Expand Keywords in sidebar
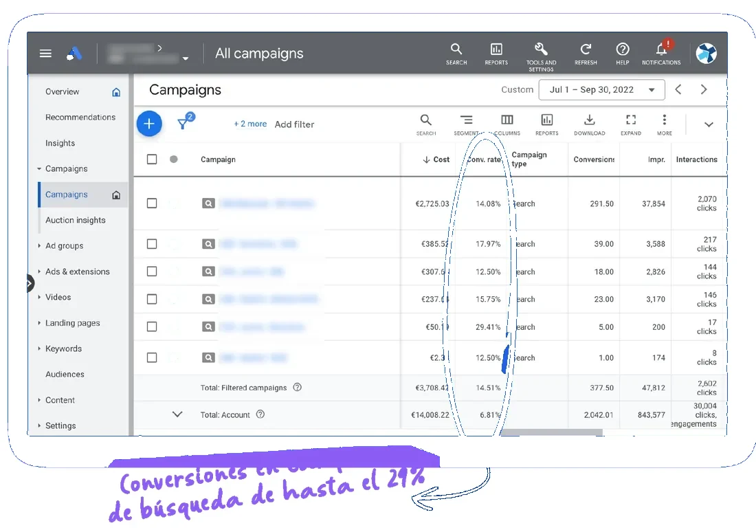 (39, 348)
